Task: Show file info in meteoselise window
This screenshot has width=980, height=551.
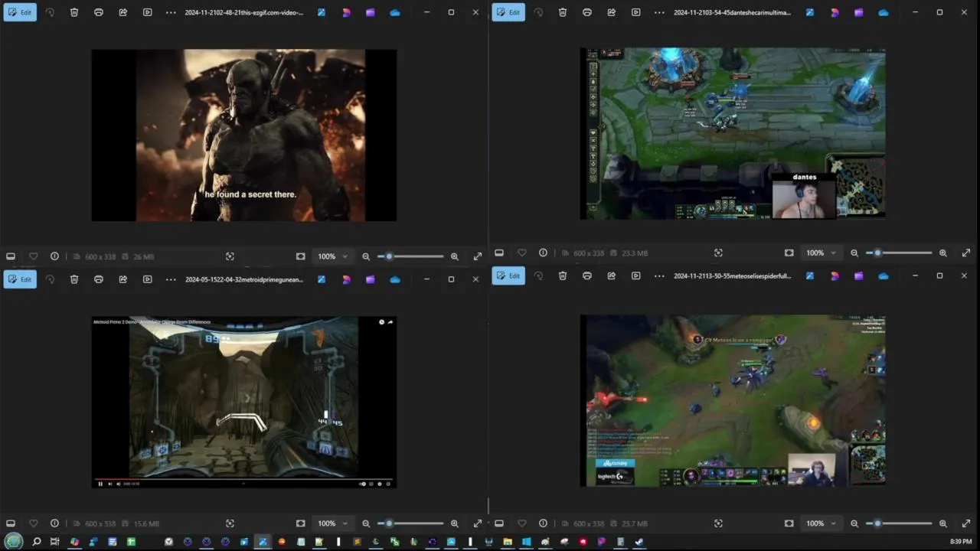Action: click(543, 523)
